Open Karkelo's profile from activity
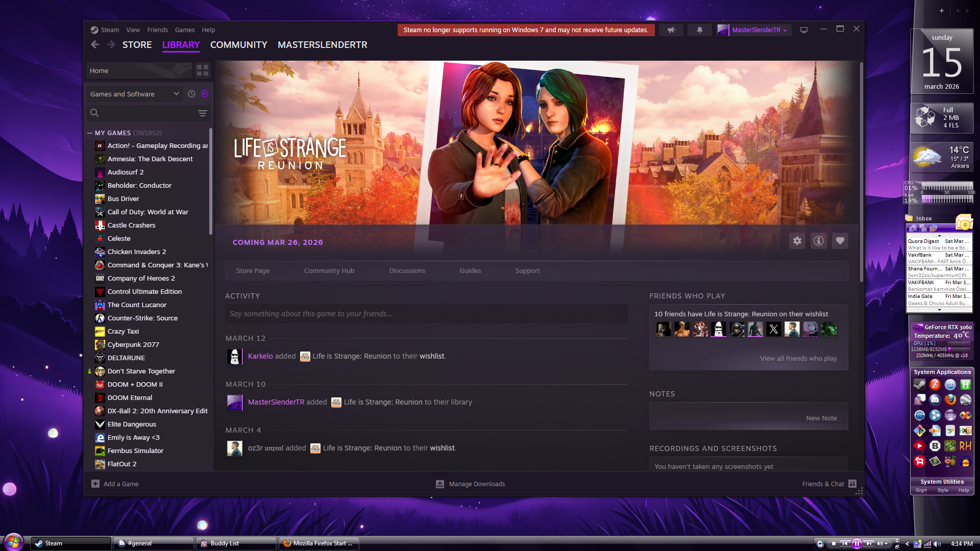This screenshot has width=980, height=551. pyautogui.click(x=260, y=356)
